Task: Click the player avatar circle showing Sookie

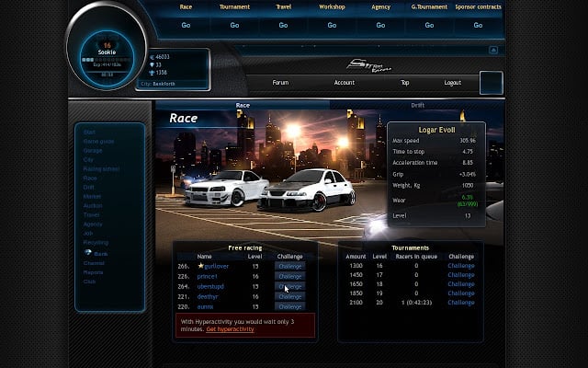Action: [107, 46]
